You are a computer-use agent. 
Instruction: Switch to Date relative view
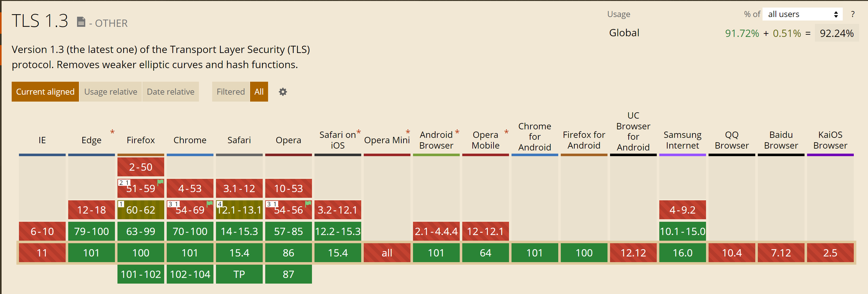[171, 91]
